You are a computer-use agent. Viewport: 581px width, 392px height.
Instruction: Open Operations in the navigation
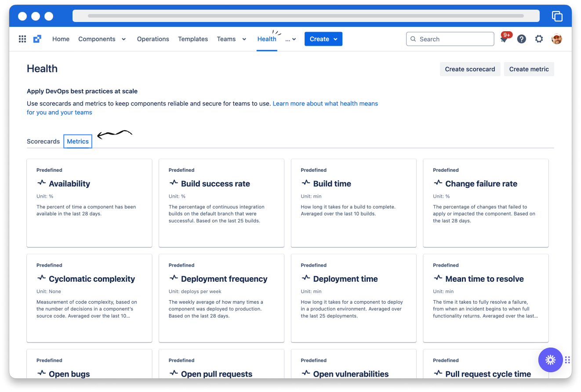(153, 39)
